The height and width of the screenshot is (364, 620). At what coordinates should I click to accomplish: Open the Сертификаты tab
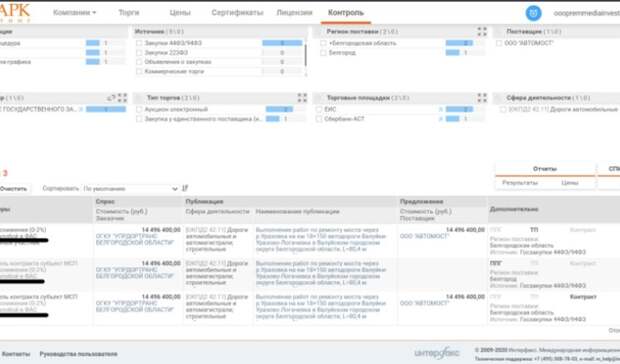coord(237,13)
